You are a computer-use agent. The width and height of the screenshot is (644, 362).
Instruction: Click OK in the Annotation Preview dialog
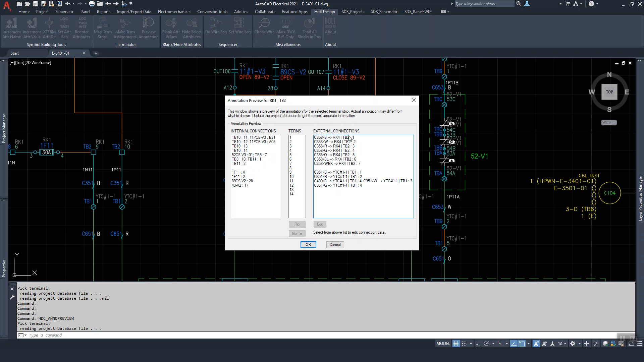pos(308,245)
